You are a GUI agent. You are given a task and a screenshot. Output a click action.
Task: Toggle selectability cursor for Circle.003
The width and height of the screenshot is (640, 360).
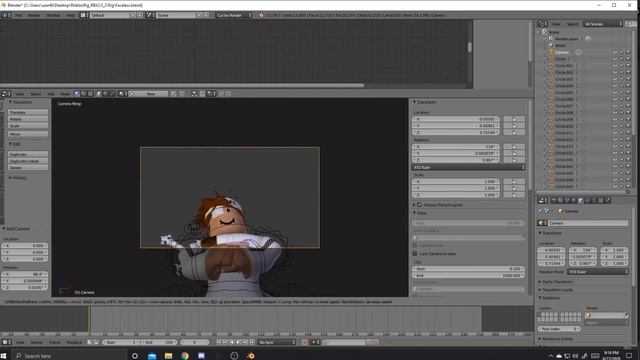[621, 79]
